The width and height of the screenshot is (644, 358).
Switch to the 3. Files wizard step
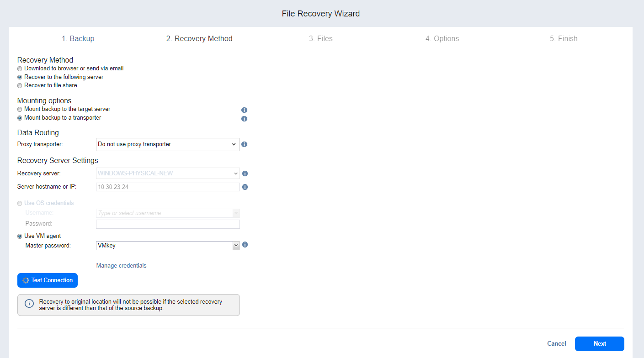point(320,39)
